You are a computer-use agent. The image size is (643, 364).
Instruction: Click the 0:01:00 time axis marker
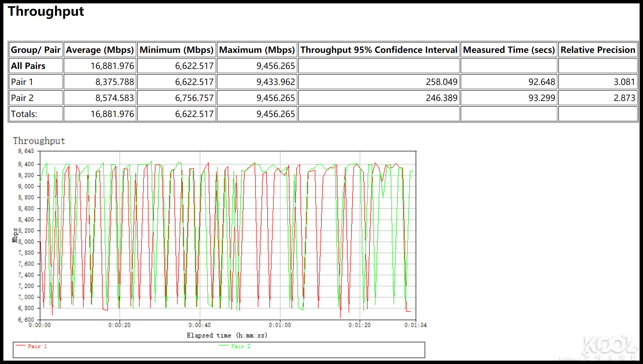pyautogui.click(x=280, y=325)
